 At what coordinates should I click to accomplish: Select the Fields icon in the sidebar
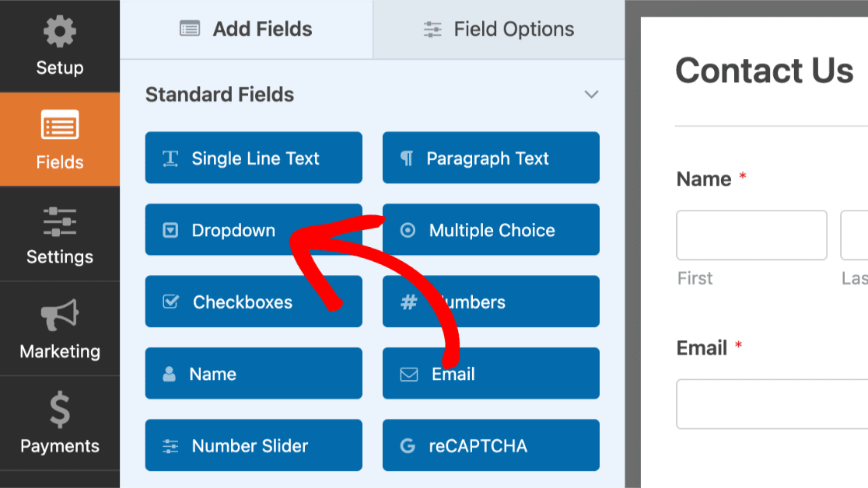point(60,126)
